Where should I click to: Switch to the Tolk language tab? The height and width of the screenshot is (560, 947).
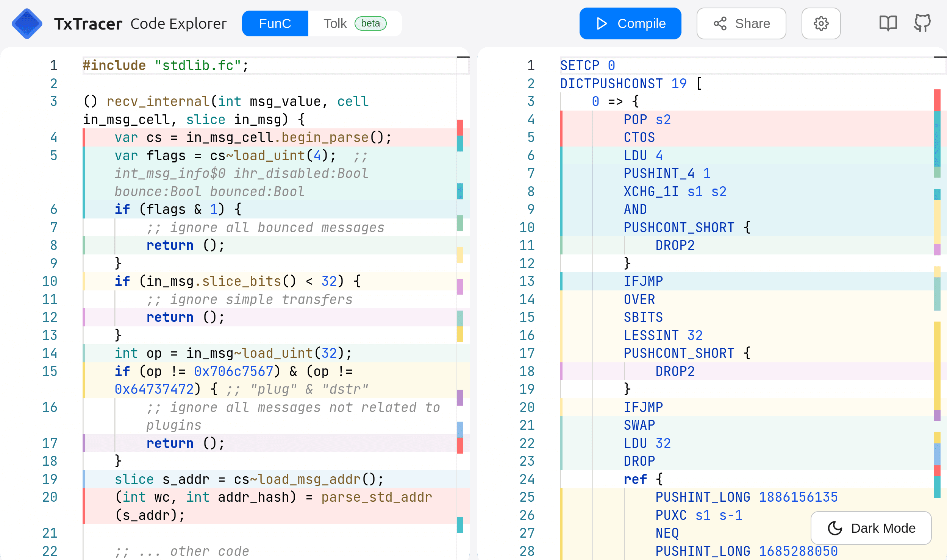355,23
